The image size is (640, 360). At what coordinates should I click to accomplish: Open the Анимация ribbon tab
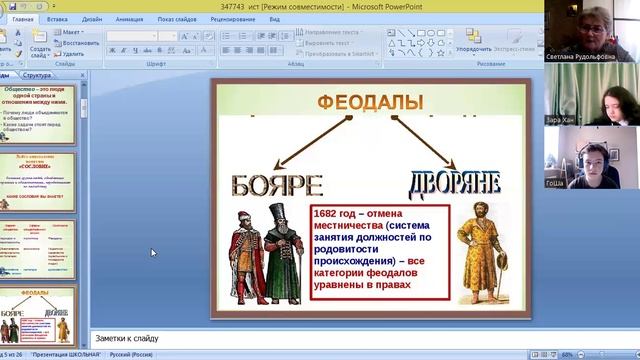[x=129, y=19]
